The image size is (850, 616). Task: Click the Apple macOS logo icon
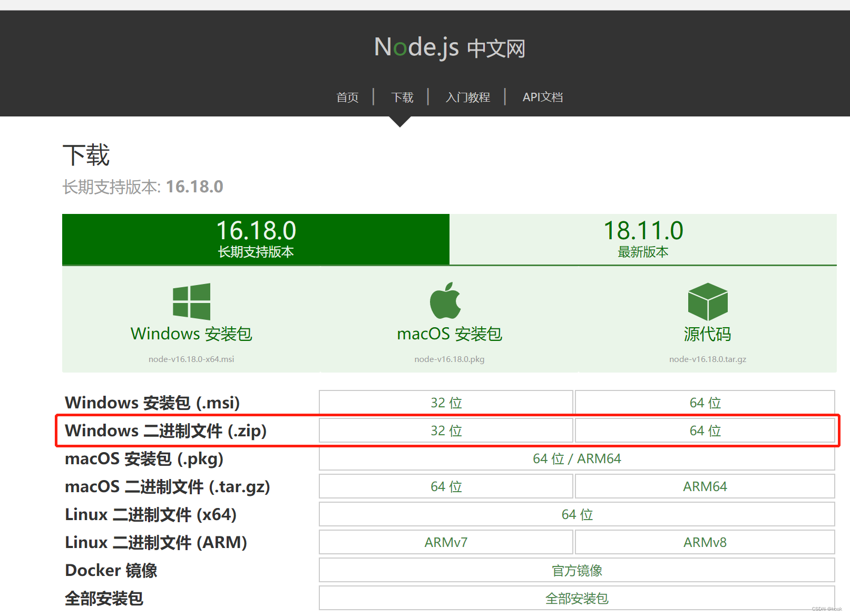tap(445, 300)
